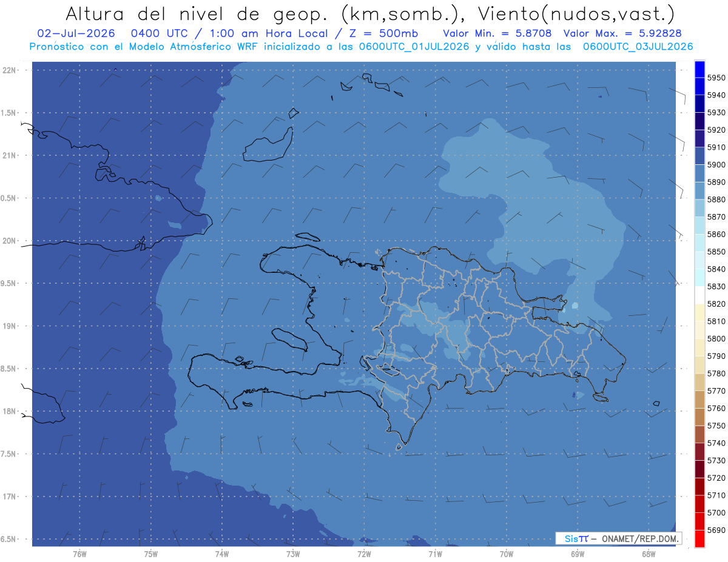
Task: Click the '21N' latitude label
Action: click(x=10, y=155)
